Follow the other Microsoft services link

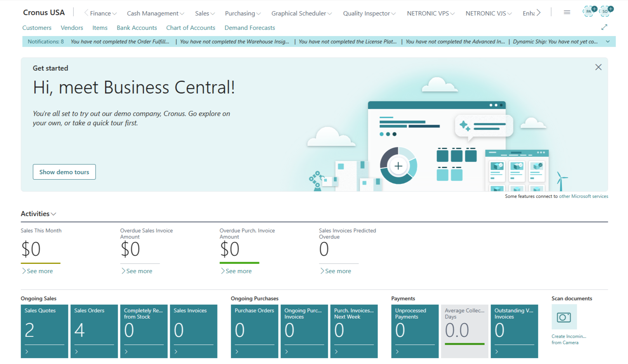[x=583, y=196]
